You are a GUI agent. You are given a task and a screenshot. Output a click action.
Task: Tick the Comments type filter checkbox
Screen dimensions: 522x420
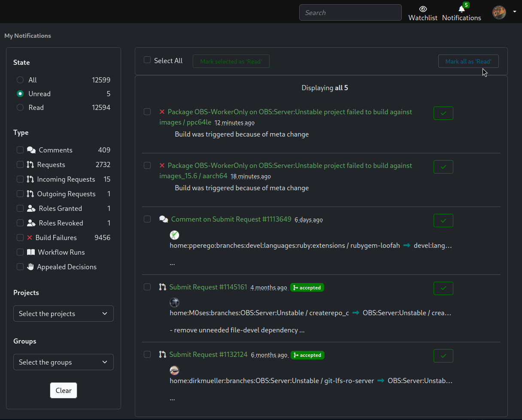click(x=20, y=150)
